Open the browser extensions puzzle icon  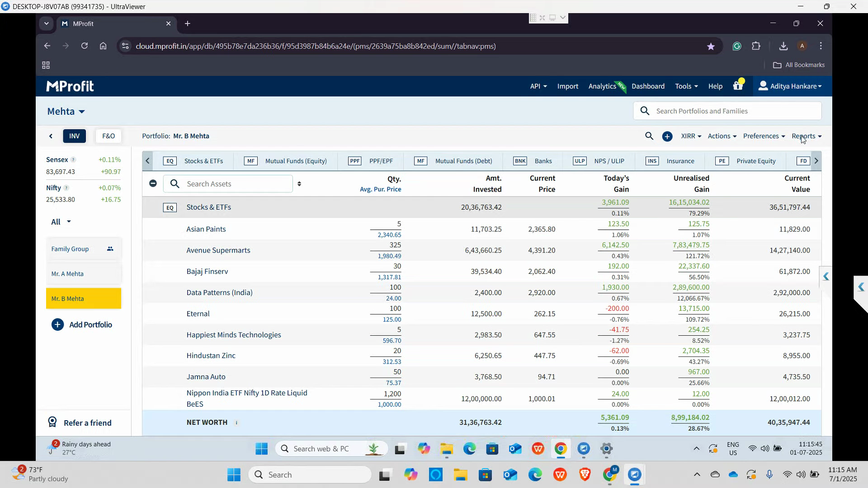pyautogui.click(x=756, y=46)
